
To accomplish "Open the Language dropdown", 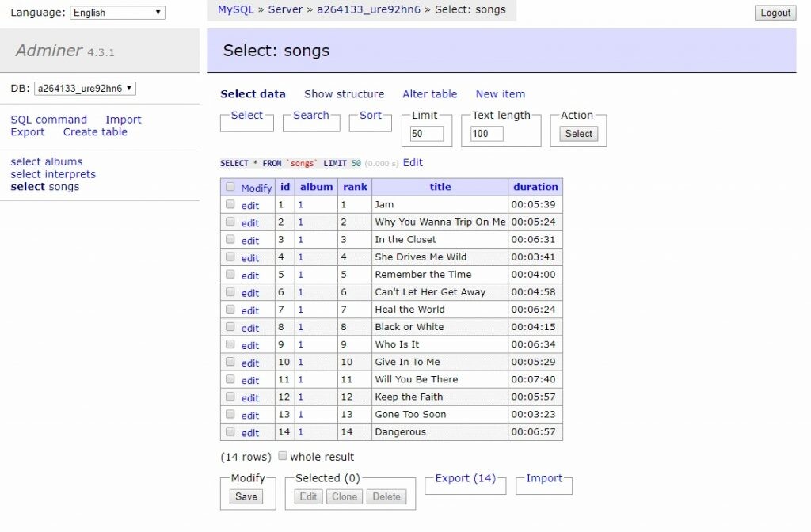I will pos(117,12).
